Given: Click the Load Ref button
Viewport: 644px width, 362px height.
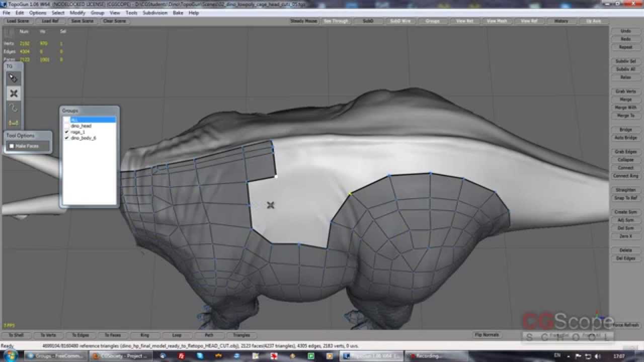Looking at the screenshot, I should tap(50, 21).
